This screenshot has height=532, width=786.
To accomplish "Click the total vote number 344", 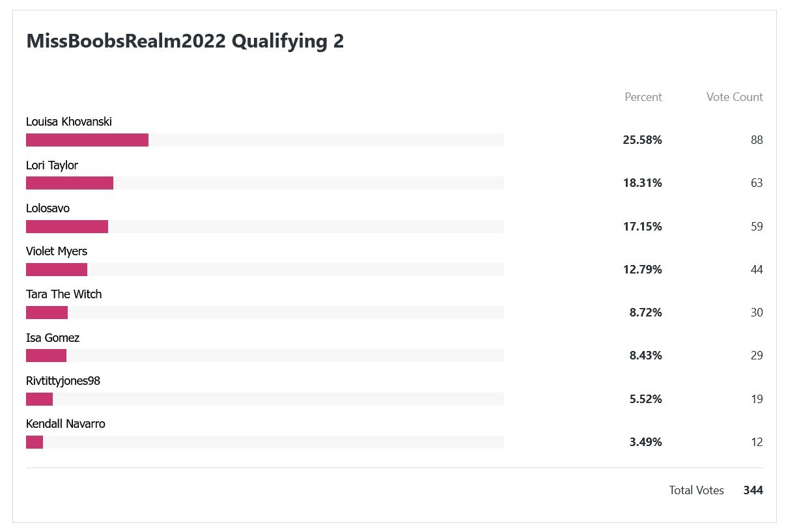I will click(753, 490).
